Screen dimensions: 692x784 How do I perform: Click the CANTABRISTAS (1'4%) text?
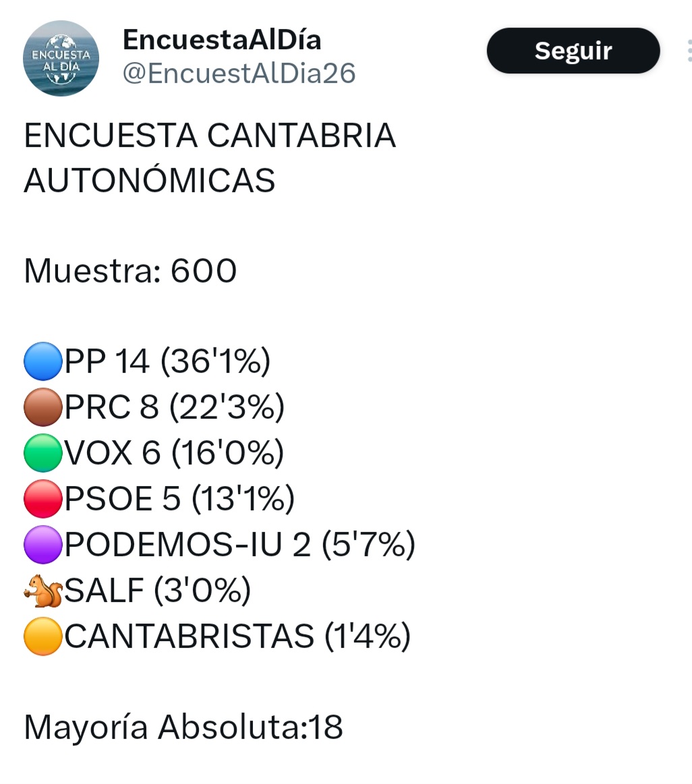[x=237, y=636]
